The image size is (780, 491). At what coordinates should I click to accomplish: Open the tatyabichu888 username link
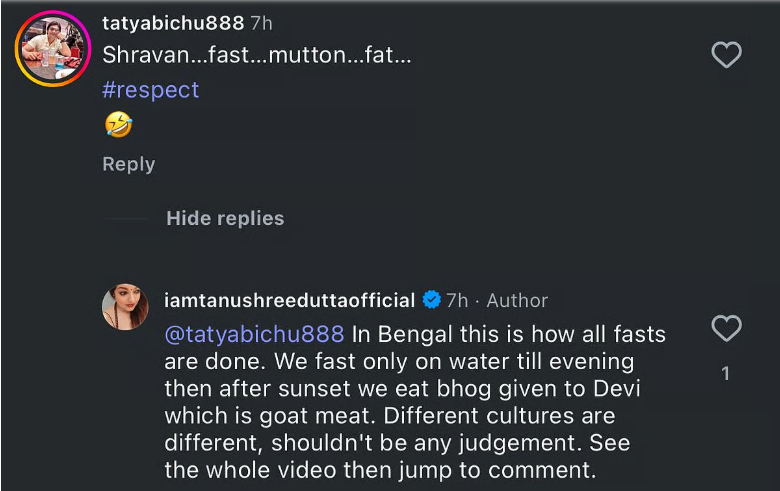173,22
